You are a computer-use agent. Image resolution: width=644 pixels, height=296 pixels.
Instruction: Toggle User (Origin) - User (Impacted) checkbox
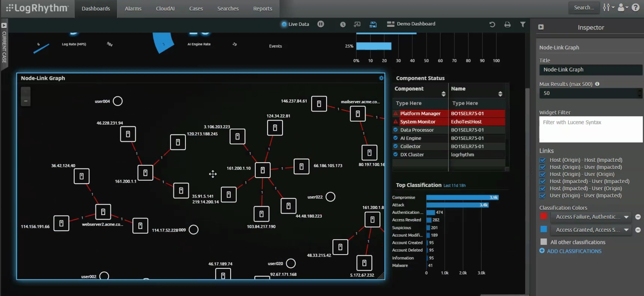point(543,196)
